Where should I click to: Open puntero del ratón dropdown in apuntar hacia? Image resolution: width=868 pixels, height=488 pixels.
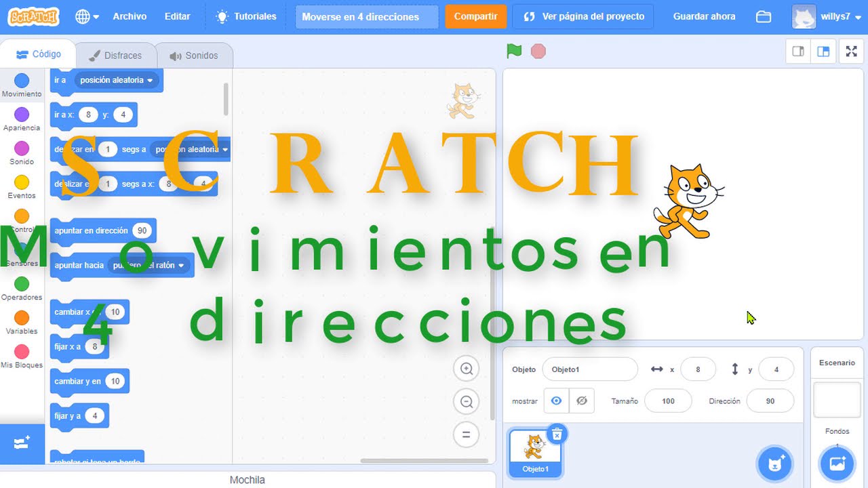149,265
